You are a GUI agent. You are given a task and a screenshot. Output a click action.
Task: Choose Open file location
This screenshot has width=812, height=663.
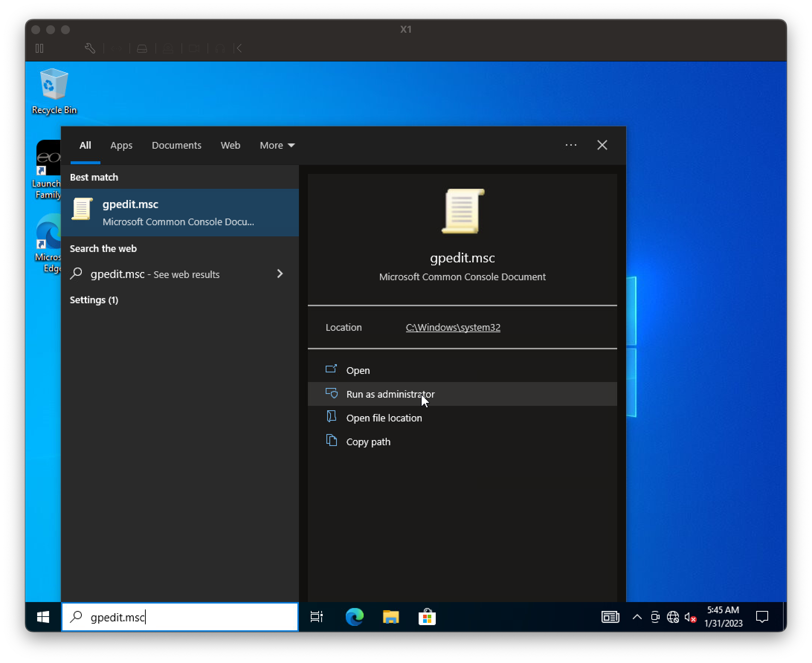pos(462,418)
